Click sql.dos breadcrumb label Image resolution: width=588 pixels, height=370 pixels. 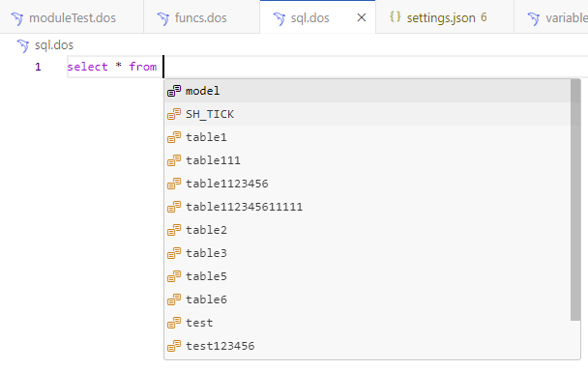[x=54, y=45]
